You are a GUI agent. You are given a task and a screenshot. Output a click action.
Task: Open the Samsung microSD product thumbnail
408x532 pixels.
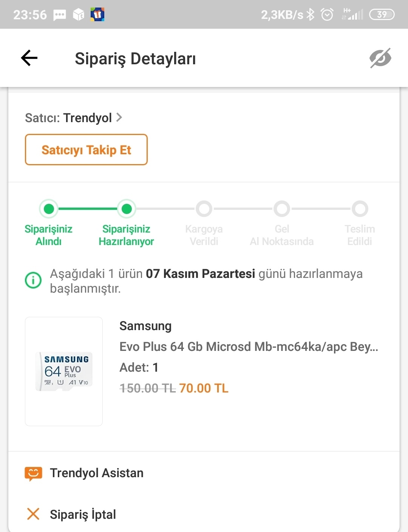click(64, 371)
